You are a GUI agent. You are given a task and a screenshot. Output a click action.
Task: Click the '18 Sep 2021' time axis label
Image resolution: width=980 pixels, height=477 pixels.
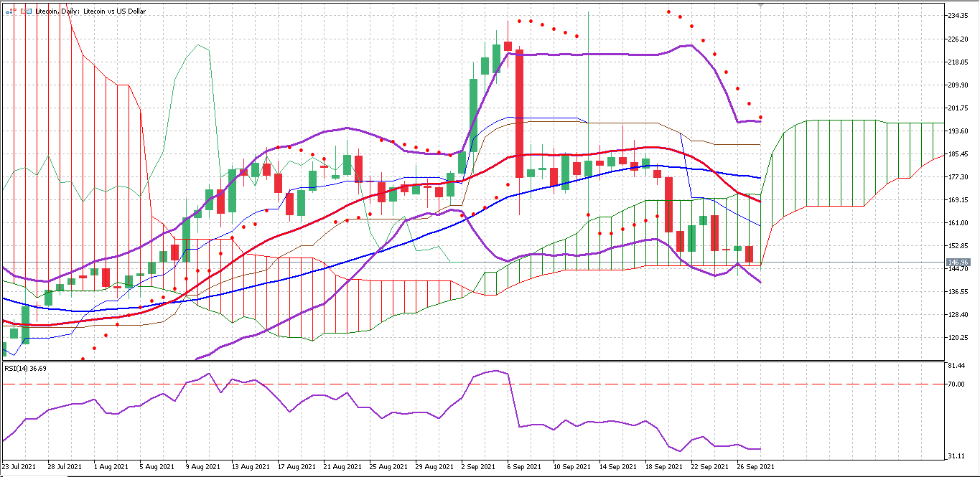coord(662,467)
